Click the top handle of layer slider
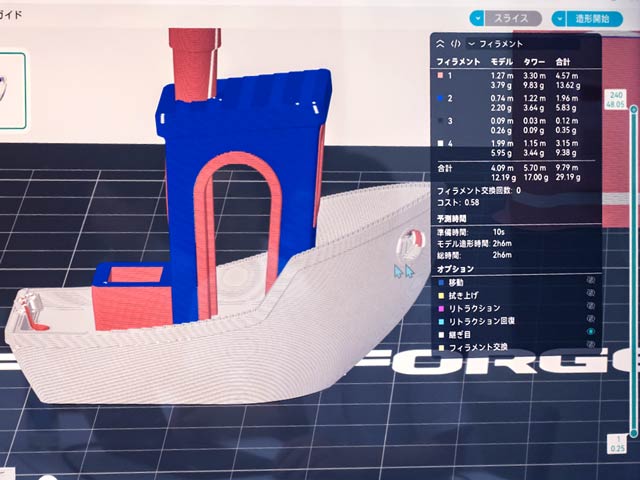Screen dimensions: 640x480 point(633,109)
